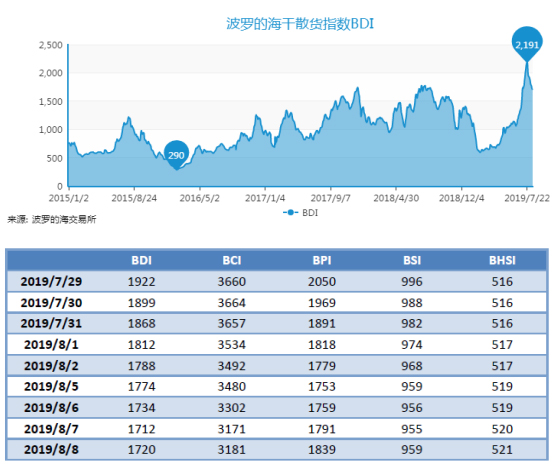Click the 2019/8/1 row date
554x465 pixels.
(51, 345)
